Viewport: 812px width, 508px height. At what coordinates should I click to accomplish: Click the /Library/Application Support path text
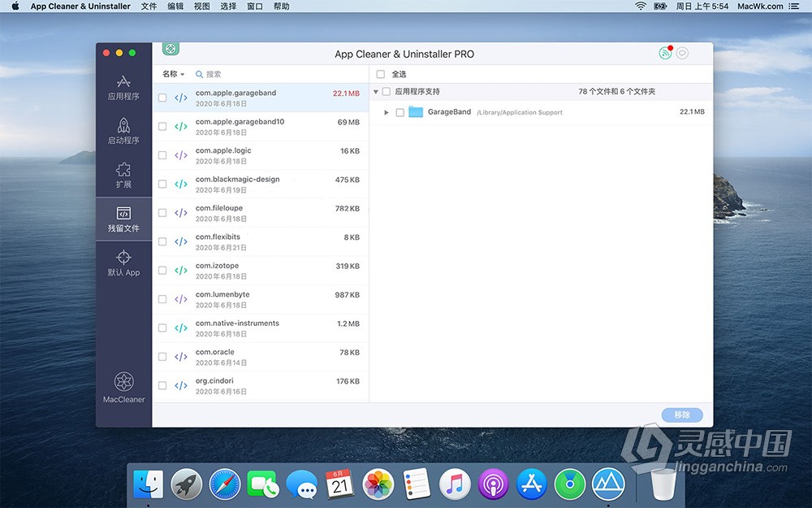click(520, 112)
